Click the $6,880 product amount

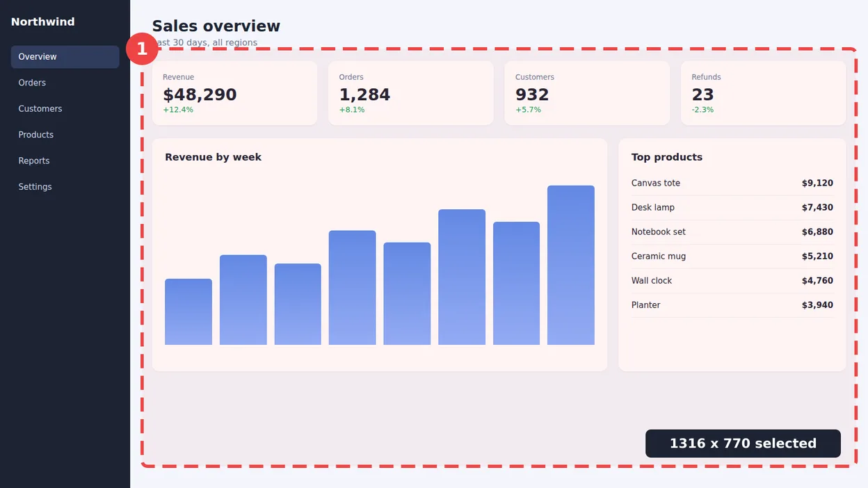[x=817, y=232]
